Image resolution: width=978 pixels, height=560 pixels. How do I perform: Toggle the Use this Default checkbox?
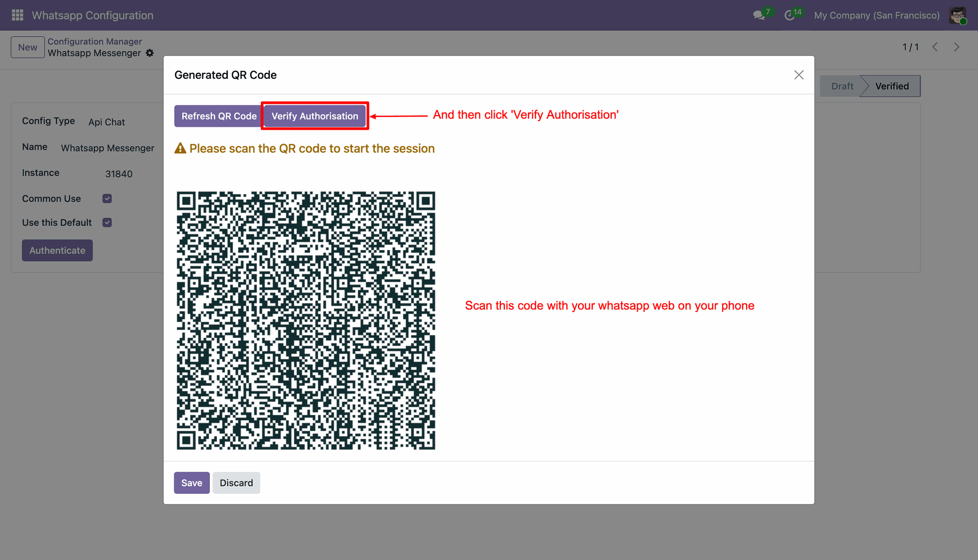pos(107,222)
